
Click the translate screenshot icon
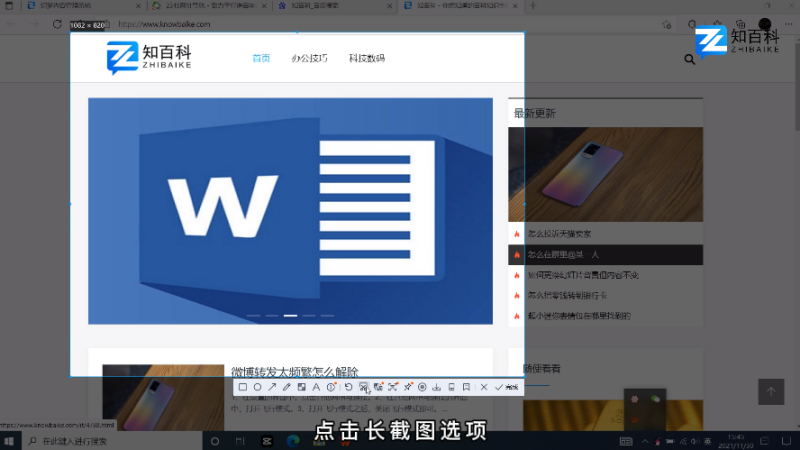click(x=378, y=387)
